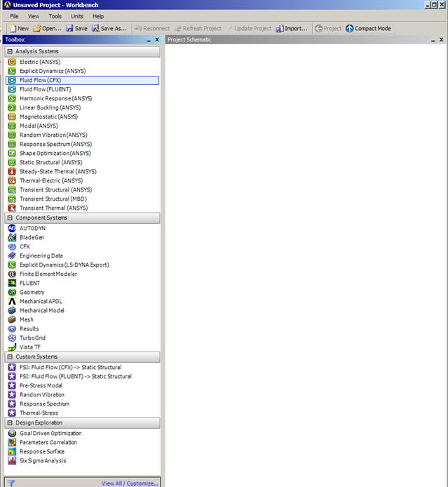Viewport: 448px width, 487px height.
Task: Collapse the Custom Systems section
Action: point(10,356)
